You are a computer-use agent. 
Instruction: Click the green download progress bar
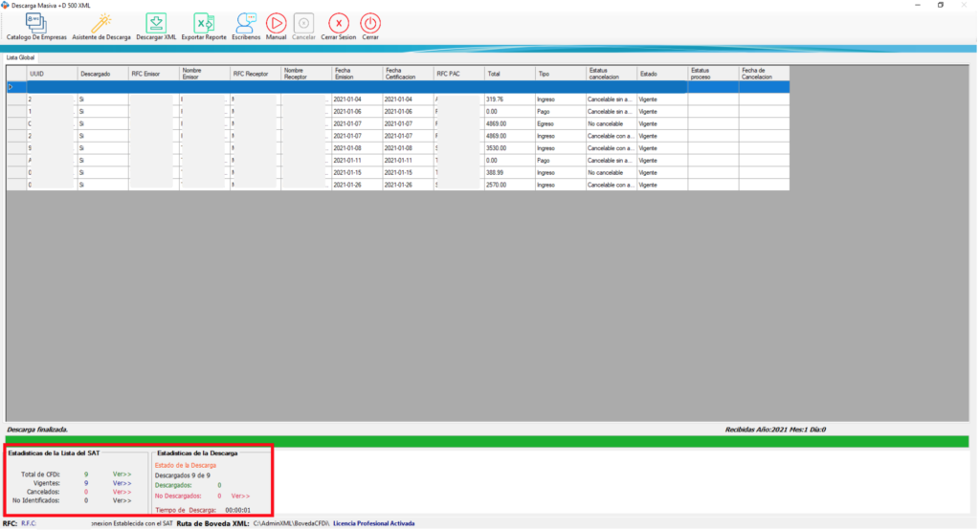pyautogui.click(x=488, y=440)
